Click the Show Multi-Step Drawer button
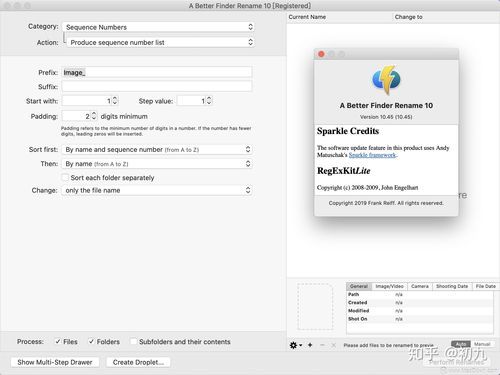Viewport: 500px width, 375px height. pyautogui.click(x=55, y=362)
